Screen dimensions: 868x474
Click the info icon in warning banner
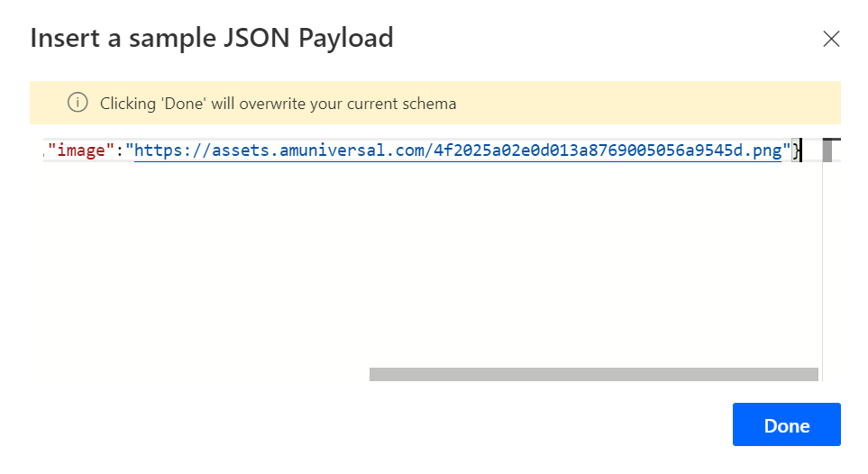click(78, 103)
